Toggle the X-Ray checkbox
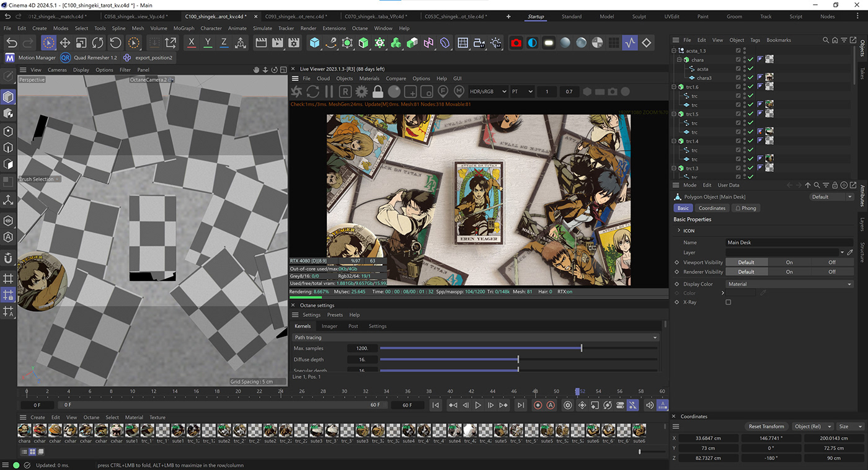The width and height of the screenshot is (868, 470). tap(728, 303)
